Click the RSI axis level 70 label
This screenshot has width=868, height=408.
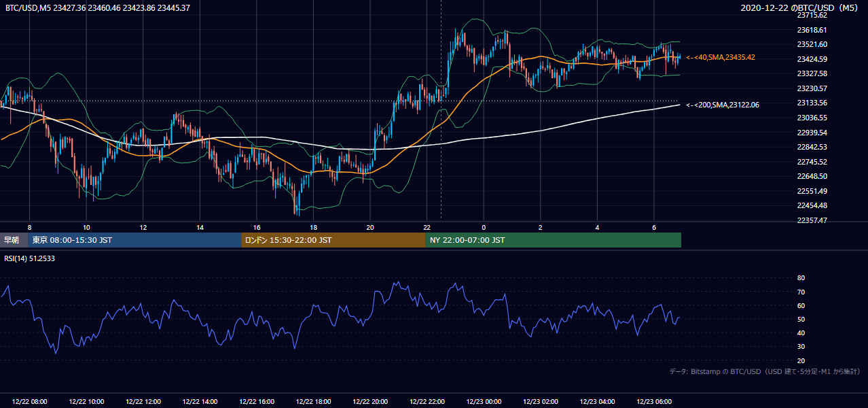click(801, 292)
